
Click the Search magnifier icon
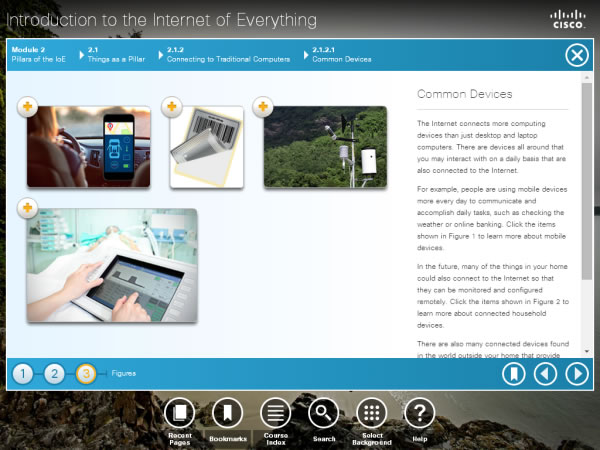coord(323,412)
